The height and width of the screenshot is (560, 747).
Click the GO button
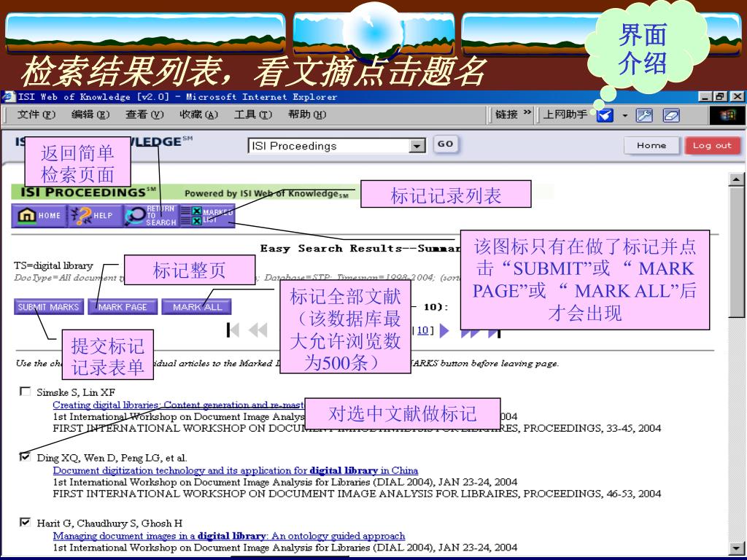click(x=446, y=144)
